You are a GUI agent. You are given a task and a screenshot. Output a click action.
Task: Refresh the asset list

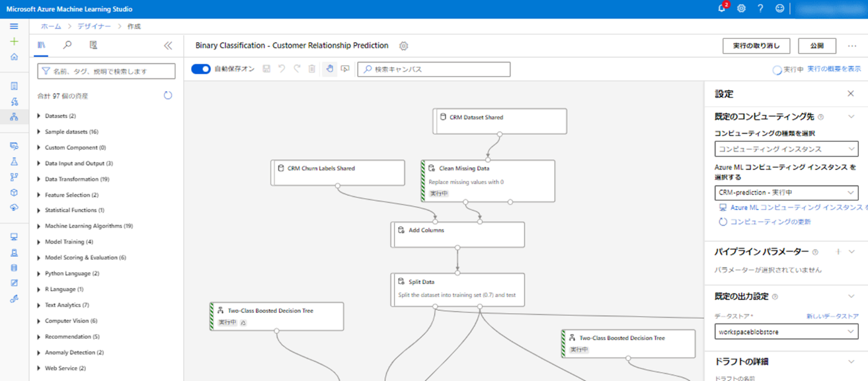pos(168,96)
